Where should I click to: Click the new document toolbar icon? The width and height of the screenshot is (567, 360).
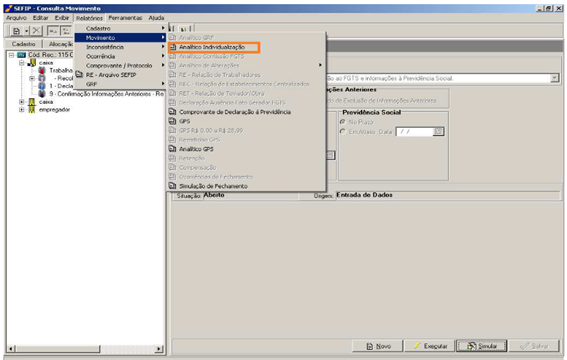tap(16, 31)
